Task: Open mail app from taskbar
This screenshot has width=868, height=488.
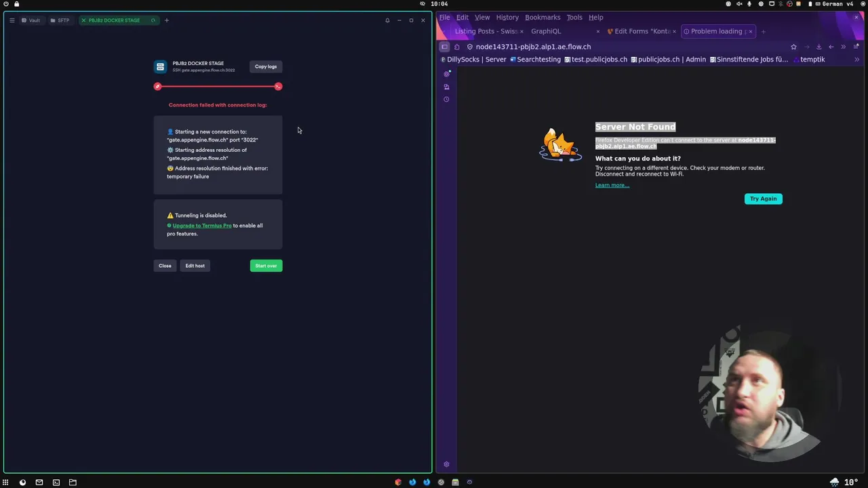Action: [39, 483]
